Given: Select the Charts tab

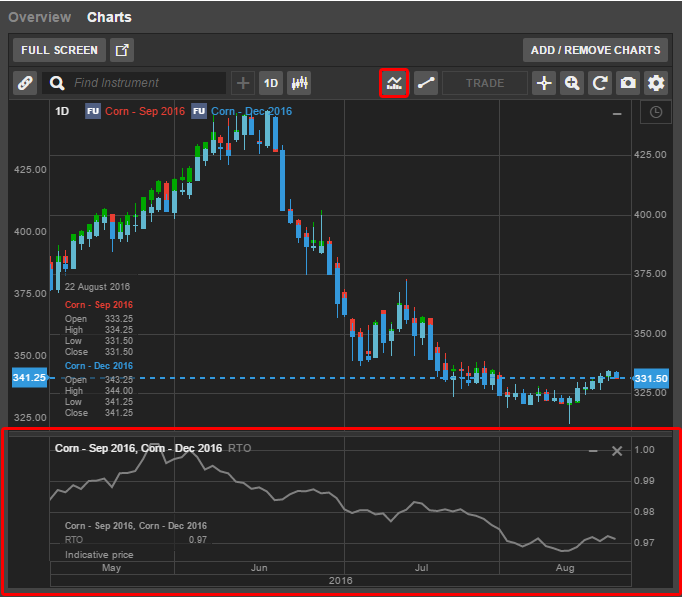Looking at the screenshot, I should (109, 17).
